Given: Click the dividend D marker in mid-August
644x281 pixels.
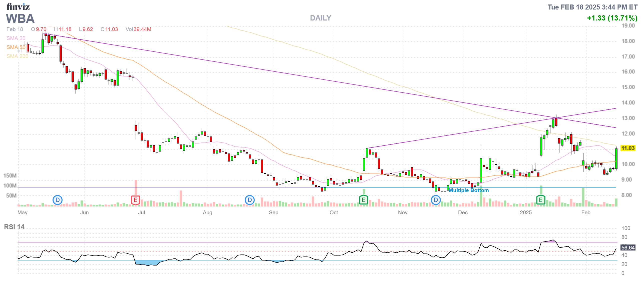Looking at the screenshot, I should coord(249,200).
